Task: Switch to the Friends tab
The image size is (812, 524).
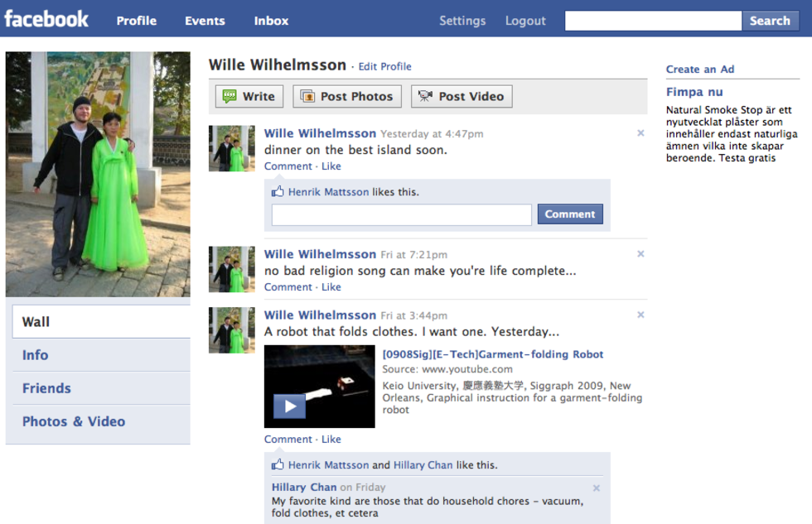Action: (46, 388)
